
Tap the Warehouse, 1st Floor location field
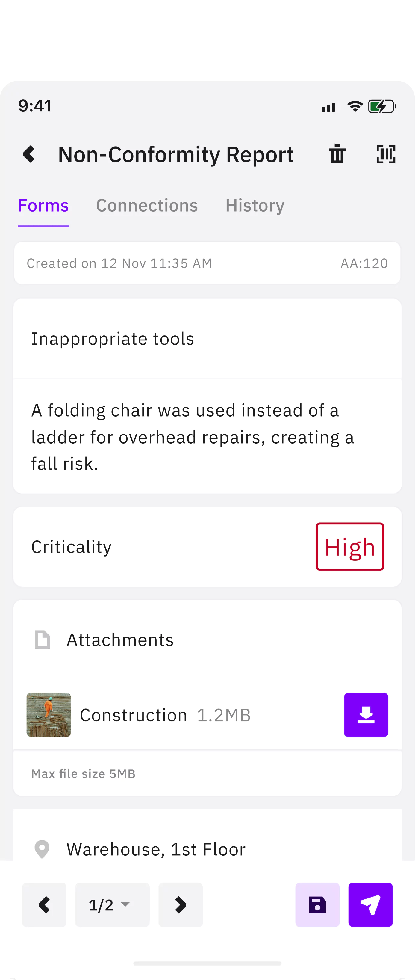156,849
